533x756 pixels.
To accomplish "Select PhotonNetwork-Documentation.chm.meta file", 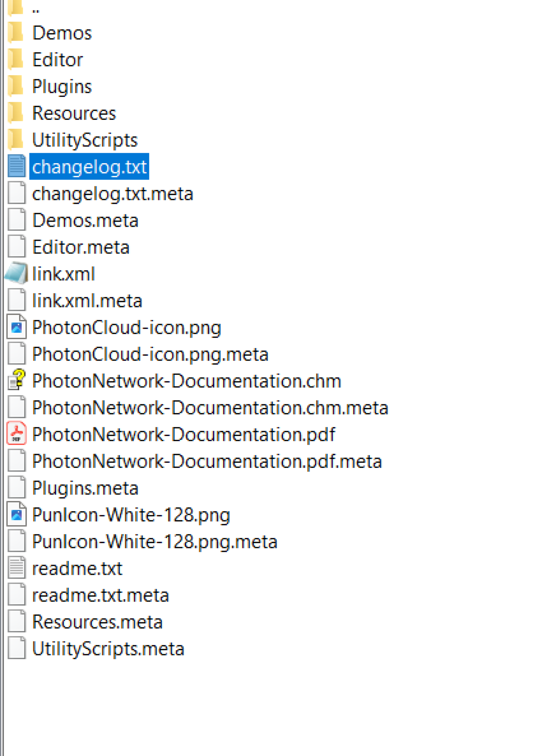I will 210,408.
